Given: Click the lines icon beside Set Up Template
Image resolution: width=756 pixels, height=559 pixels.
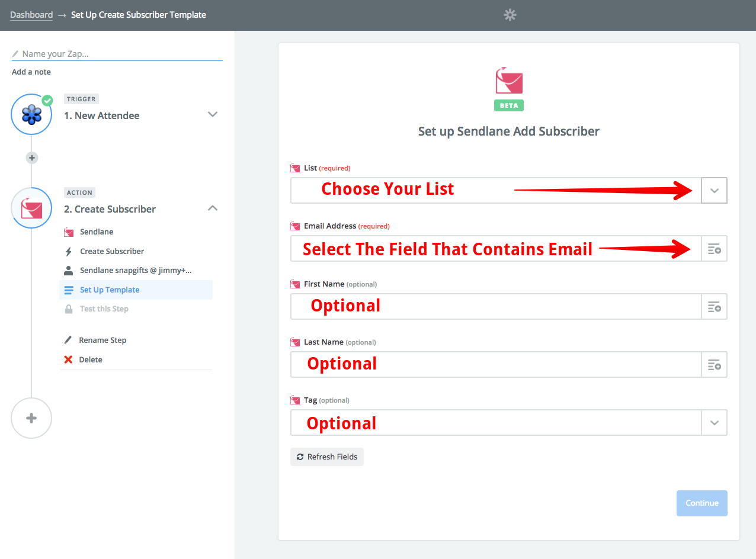Looking at the screenshot, I should pos(69,290).
